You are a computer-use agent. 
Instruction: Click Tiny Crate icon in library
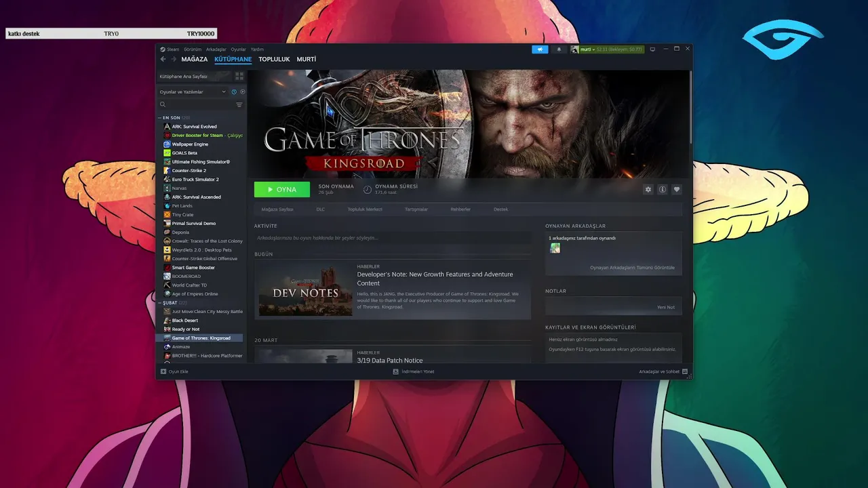point(167,215)
